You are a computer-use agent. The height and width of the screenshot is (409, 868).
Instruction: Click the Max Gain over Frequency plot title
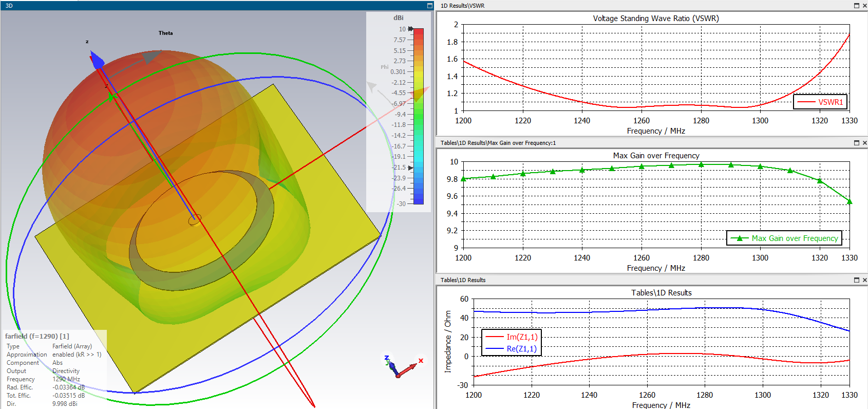(656, 156)
